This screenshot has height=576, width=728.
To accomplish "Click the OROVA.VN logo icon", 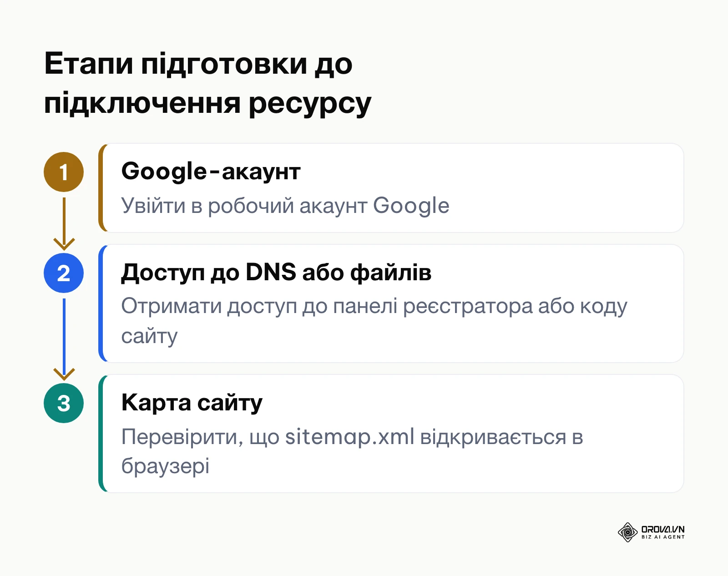I will (x=627, y=532).
